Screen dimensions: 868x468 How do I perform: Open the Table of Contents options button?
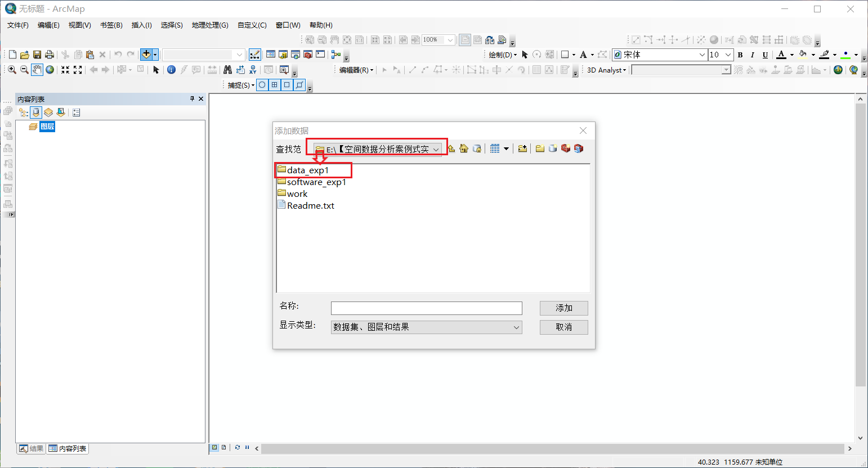tap(77, 112)
